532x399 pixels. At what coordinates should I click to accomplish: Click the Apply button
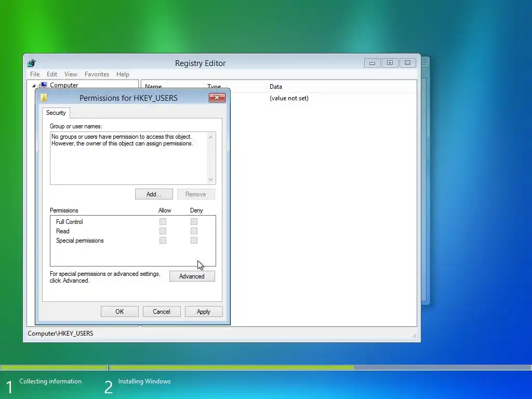point(204,312)
